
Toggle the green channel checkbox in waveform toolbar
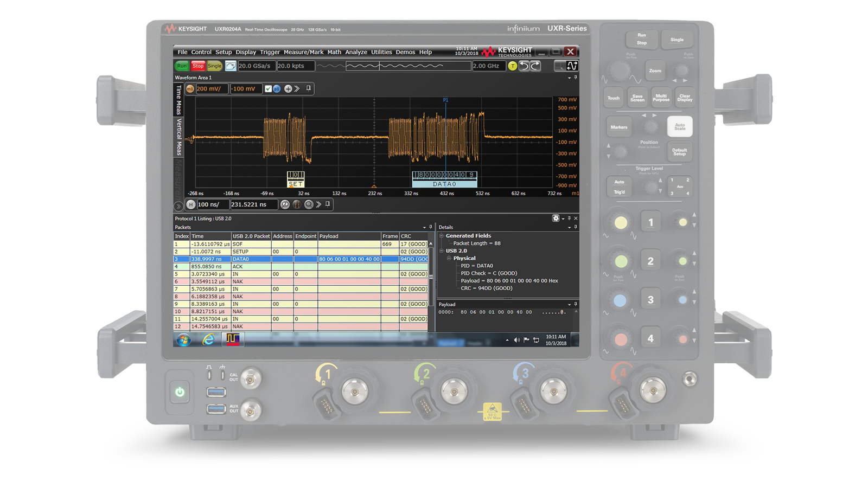268,88
